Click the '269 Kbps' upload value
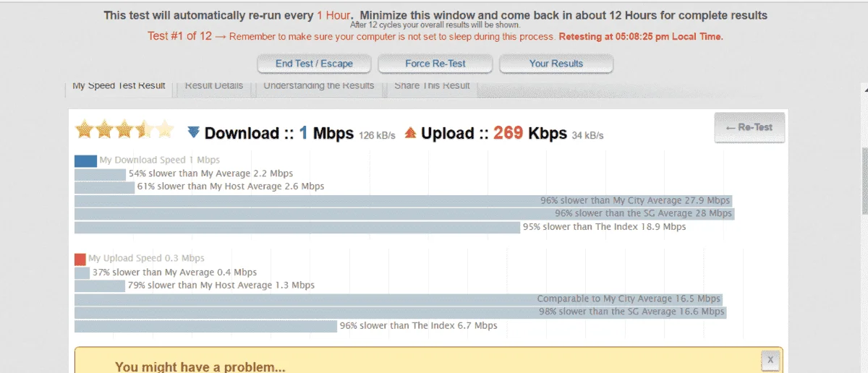 [x=530, y=133]
